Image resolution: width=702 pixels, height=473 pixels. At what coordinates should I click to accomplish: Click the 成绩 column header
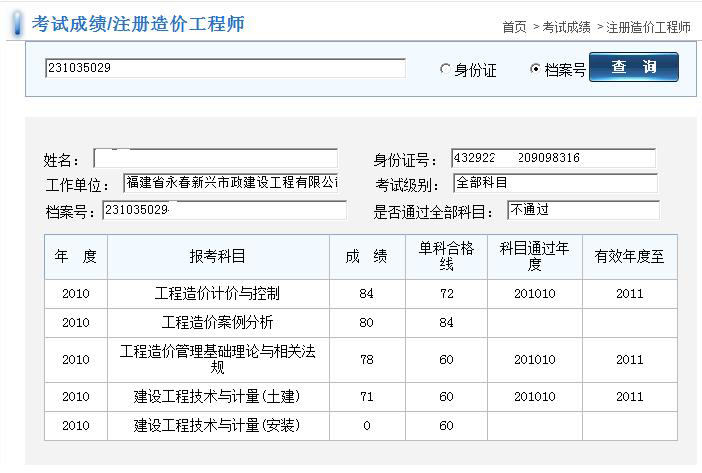tap(366, 256)
